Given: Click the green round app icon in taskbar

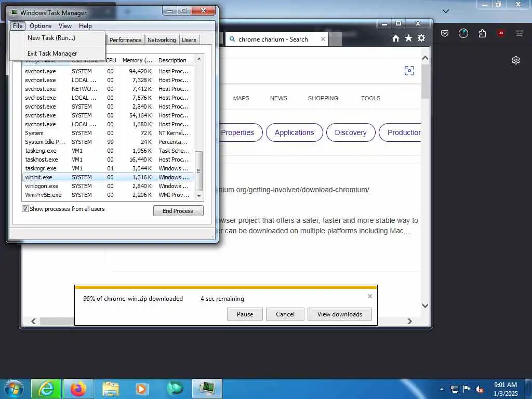Looking at the screenshot, I should click(175, 389).
